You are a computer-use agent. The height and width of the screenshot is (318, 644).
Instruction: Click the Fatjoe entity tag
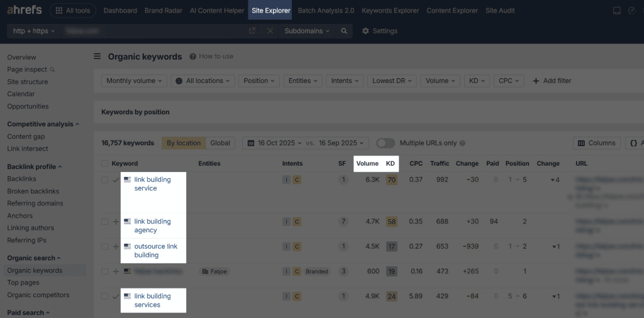pos(214,271)
